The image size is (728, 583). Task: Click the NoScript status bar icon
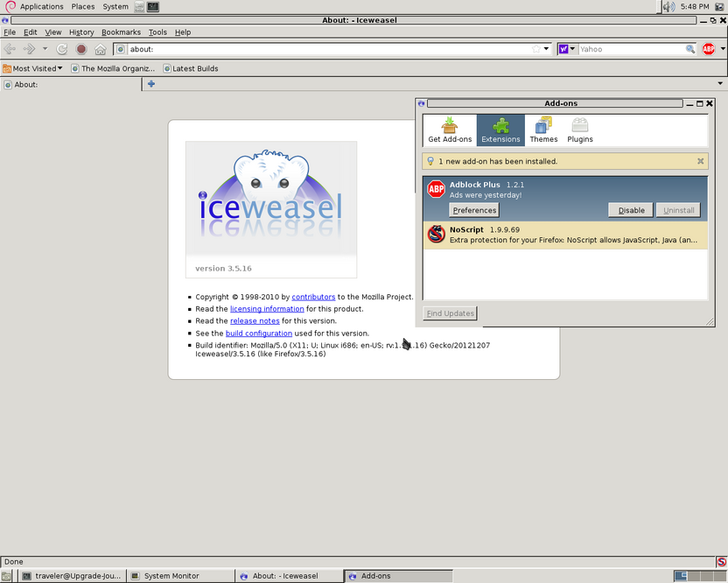tap(722, 562)
